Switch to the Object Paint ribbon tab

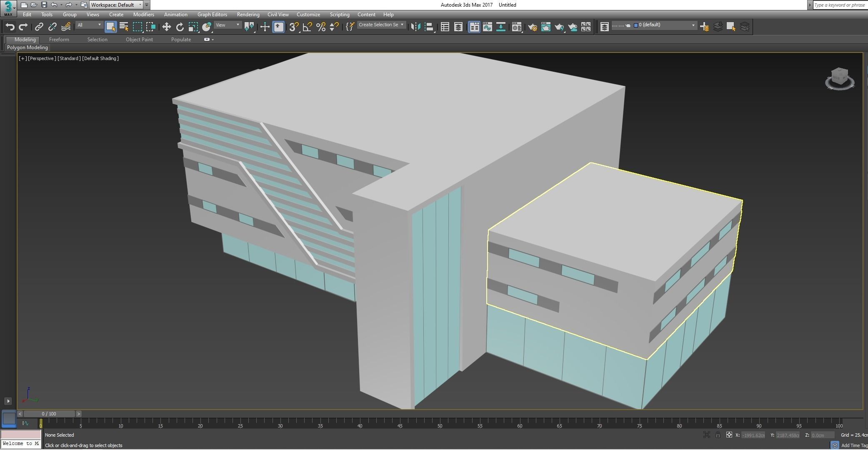(139, 40)
